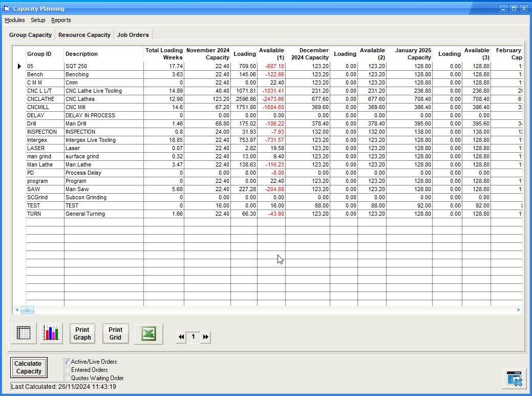The width and height of the screenshot is (532, 396).
Task: Click the grid view icon button
Action: 24,334
